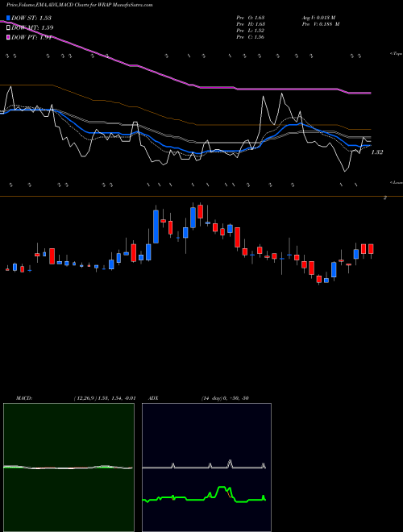The image size is (403, 532).
Task: Click the 'DOW ST: 1.53' legend label
Action: 31,18
